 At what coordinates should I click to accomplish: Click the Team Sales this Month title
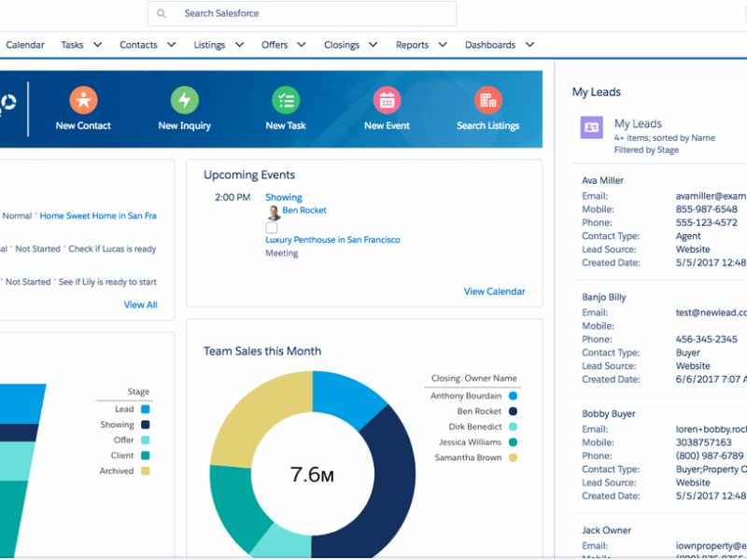click(262, 351)
